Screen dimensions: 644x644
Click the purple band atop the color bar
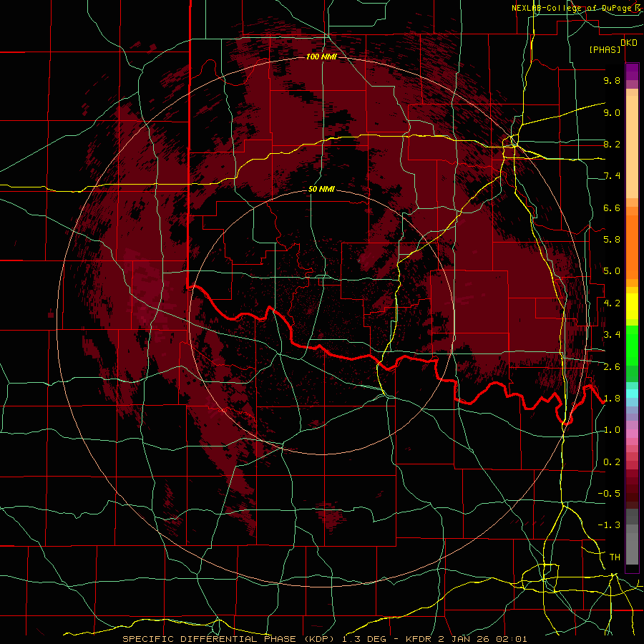[x=632, y=72]
